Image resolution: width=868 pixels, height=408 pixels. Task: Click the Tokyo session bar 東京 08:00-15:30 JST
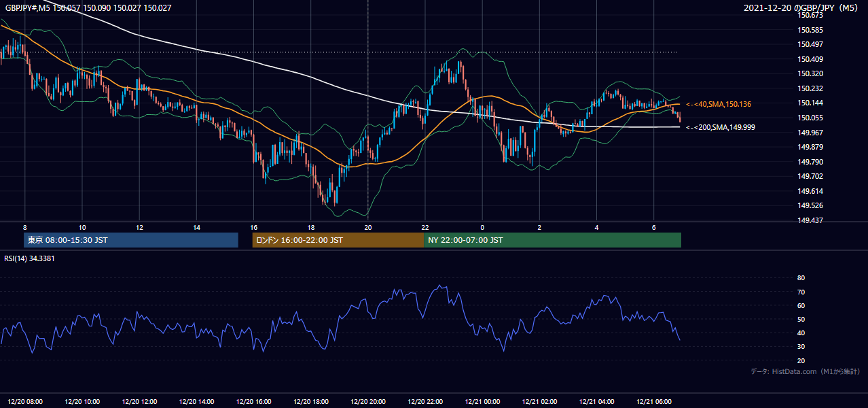tap(131, 240)
